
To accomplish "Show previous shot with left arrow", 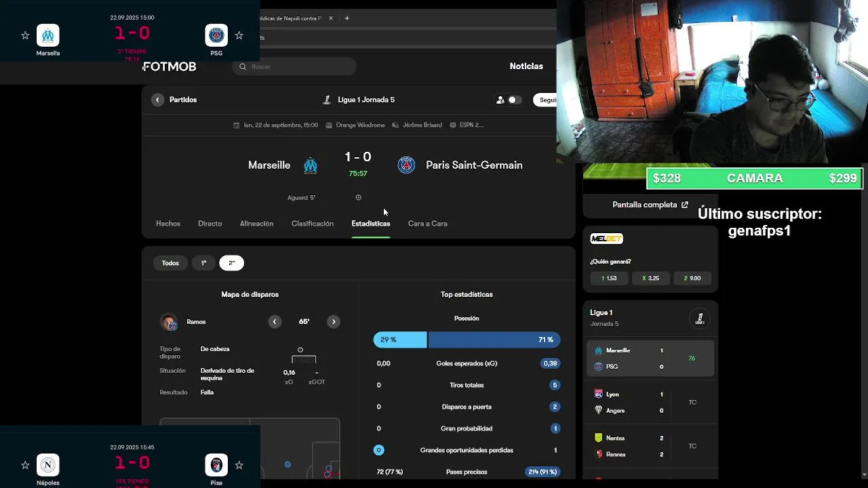I will pyautogui.click(x=275, y=322).
